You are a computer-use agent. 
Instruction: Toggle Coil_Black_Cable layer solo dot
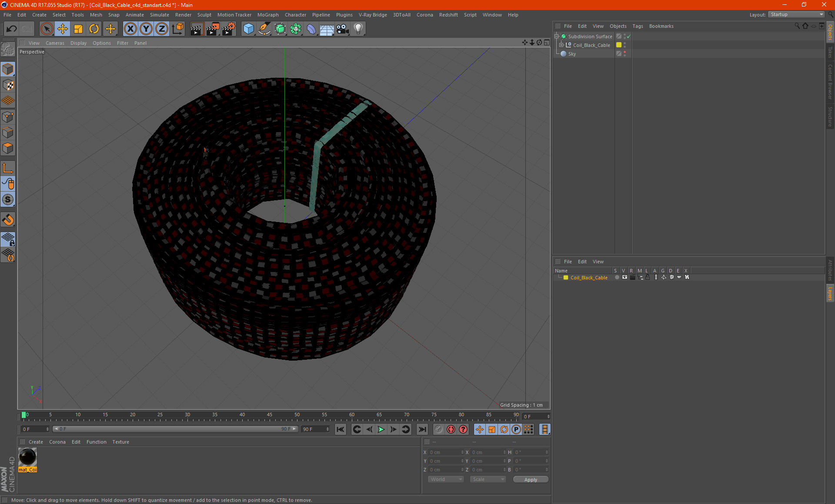(617, 278)
